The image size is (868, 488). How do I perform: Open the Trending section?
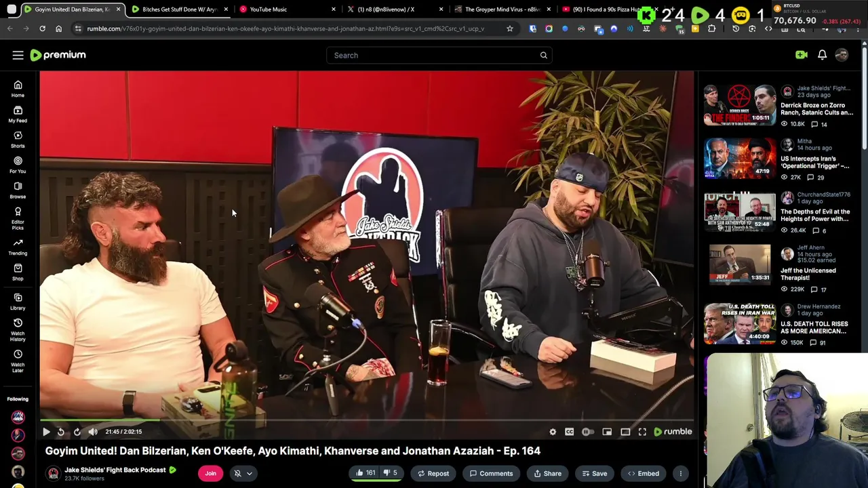pyautogui.click(x=18, y=247)
